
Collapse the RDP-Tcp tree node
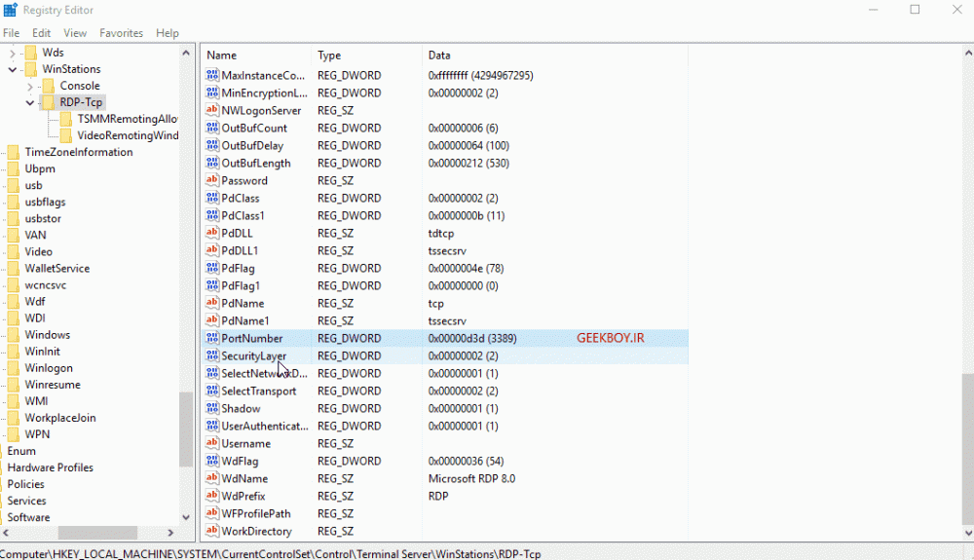tap(30, 102)
